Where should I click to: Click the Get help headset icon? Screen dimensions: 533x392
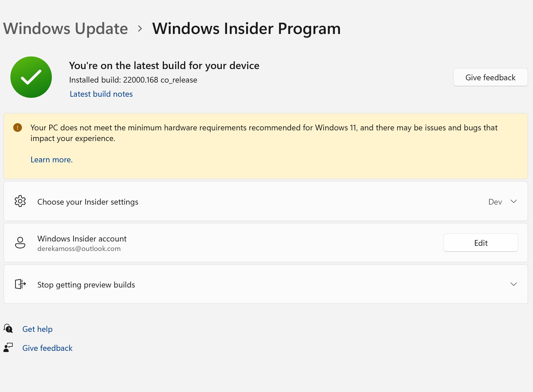pos(8,328)
